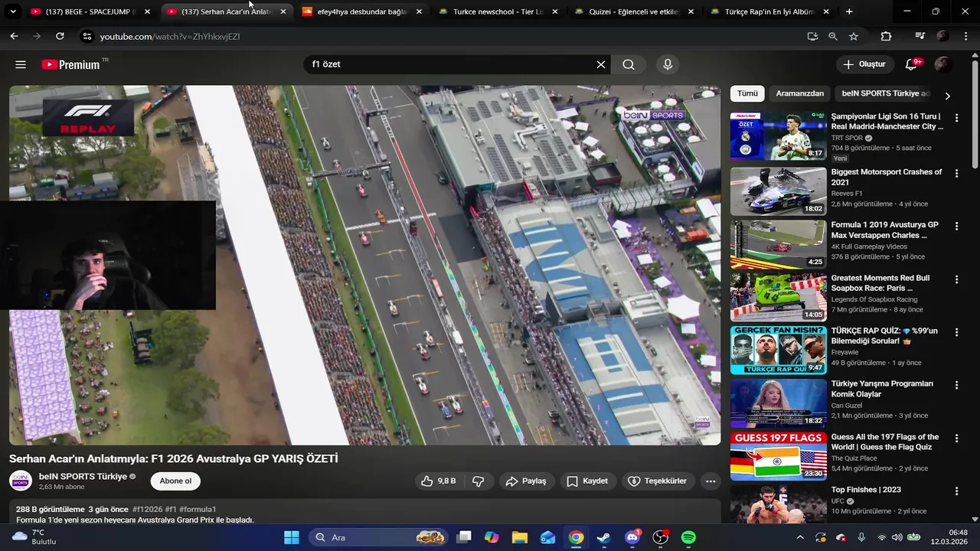Viewport: 980px width, 551px height.
Task: Select the Tümü filter chip
Action: (747, 93)
